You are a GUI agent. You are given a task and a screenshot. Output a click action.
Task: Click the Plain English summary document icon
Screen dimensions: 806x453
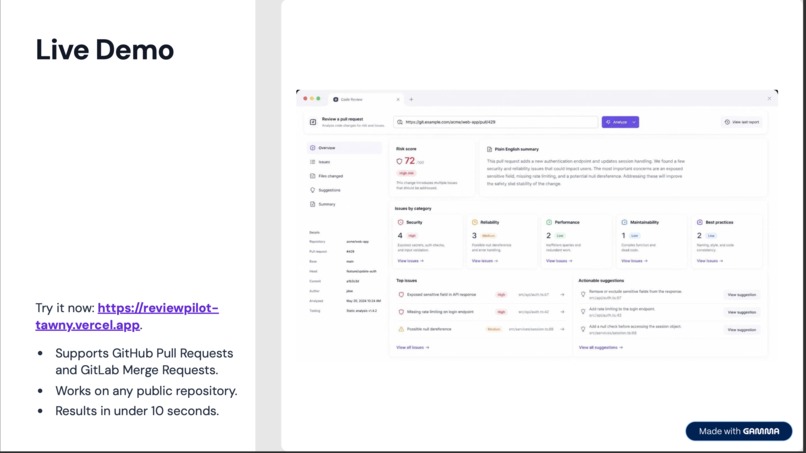pos(489,149)
